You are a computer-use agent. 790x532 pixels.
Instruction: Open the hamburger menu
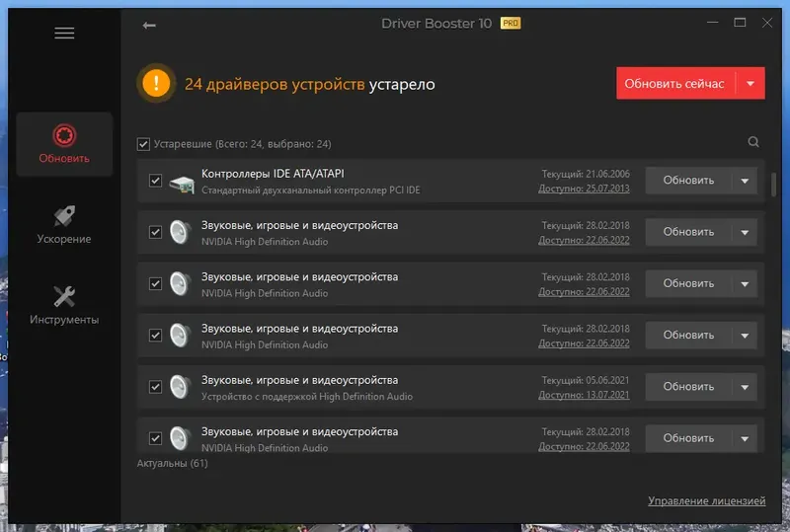(64, 34)
